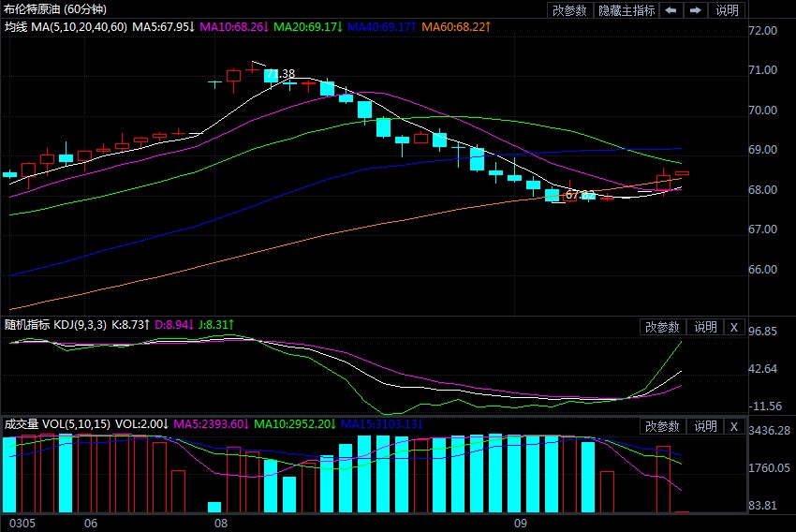Select the 成交量 VOL(5,10,15) indicator label
The image size is (796, 532).
[56, 424]
